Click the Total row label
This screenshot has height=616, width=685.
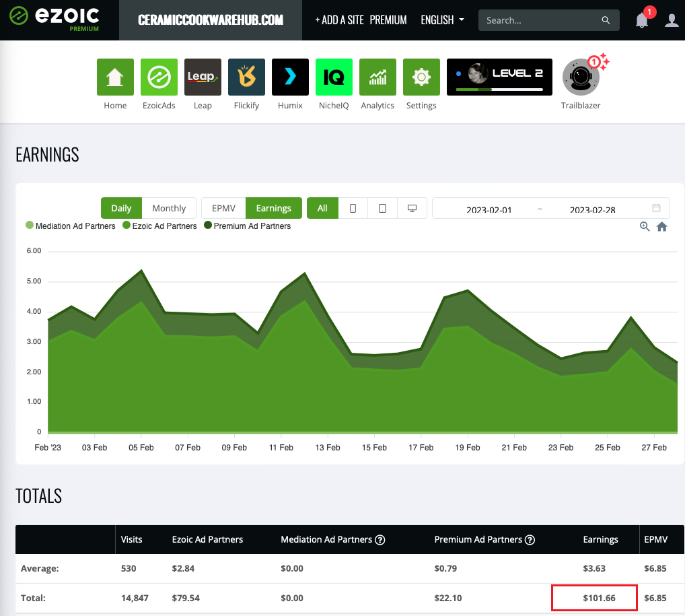(x=33, y=598)
